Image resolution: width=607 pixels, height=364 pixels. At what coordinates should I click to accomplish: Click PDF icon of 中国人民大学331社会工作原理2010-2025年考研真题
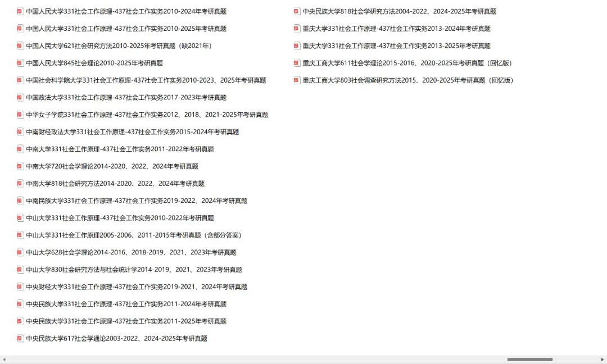coord(20,29)
